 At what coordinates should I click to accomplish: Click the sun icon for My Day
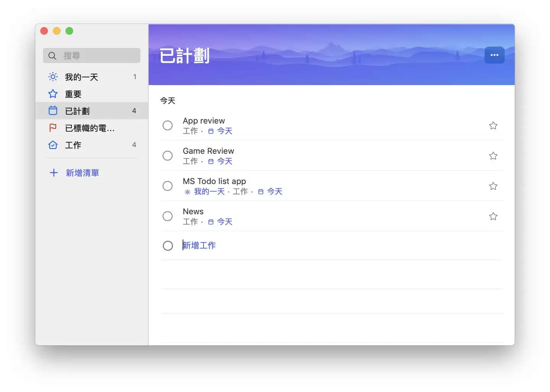pyautogui.click(x=53, y=77)
